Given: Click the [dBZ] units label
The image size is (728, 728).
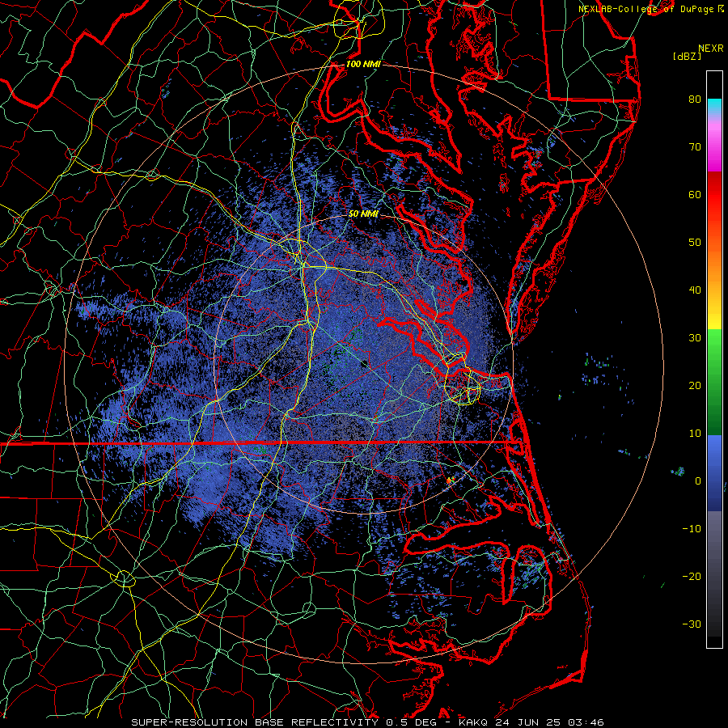Looking at the screenshot, I should [x=687, y=57].
